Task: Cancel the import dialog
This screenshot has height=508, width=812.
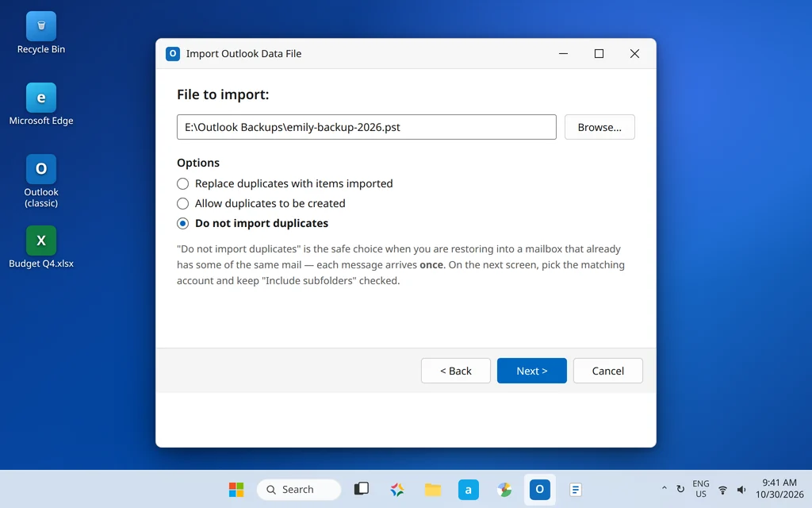Action: point(608,371)
